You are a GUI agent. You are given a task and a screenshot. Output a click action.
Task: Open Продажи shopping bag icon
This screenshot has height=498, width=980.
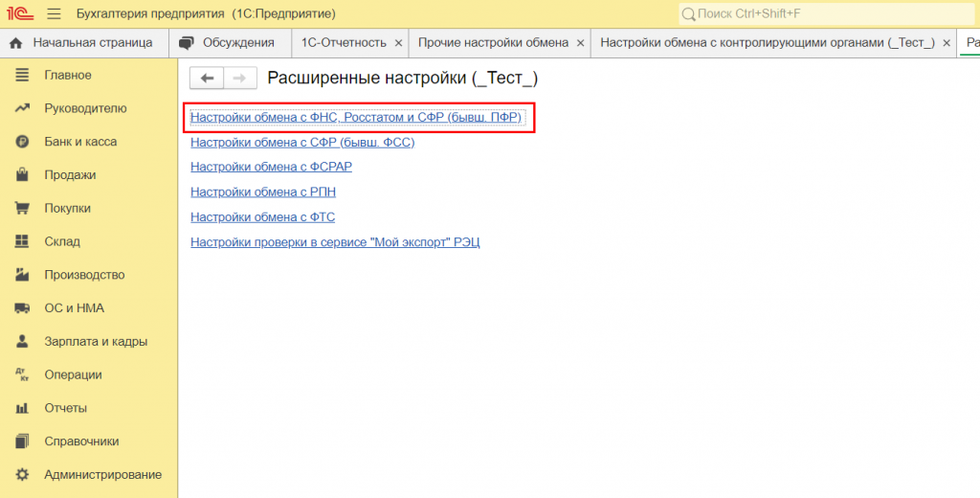click(22, 174)
